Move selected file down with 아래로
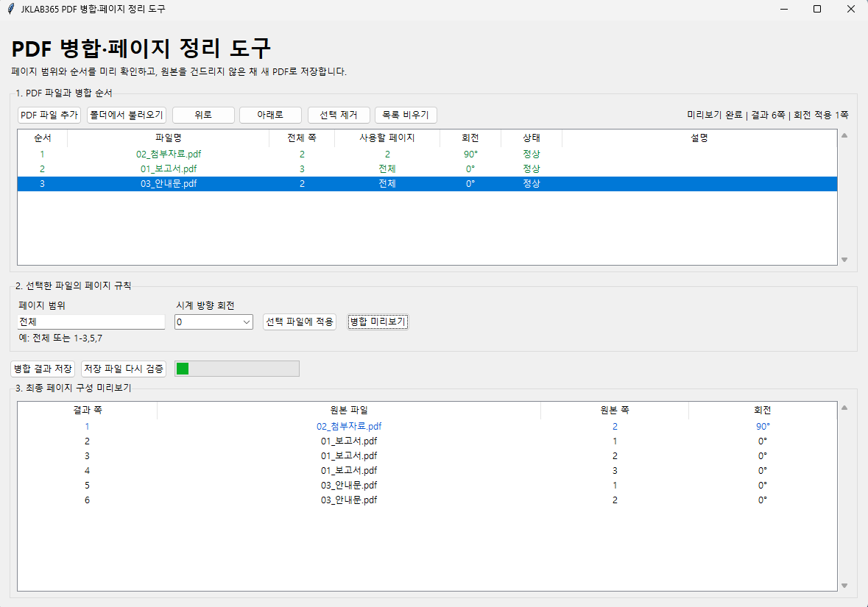Screen dimensions: 868x607 coord(270,115)
